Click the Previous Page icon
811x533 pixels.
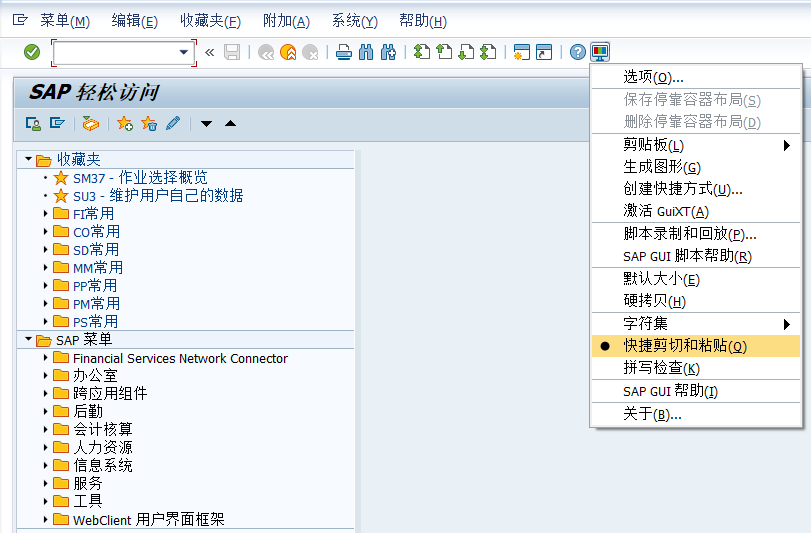444,52
